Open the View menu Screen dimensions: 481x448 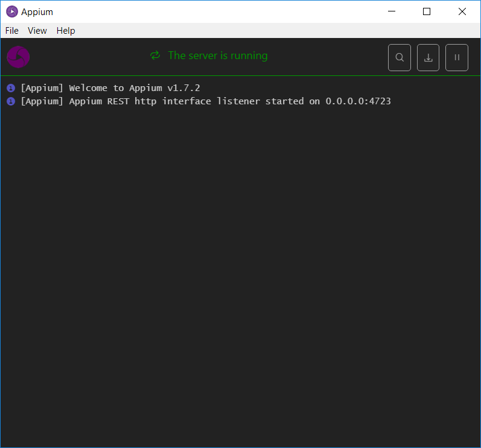[37, 31]
